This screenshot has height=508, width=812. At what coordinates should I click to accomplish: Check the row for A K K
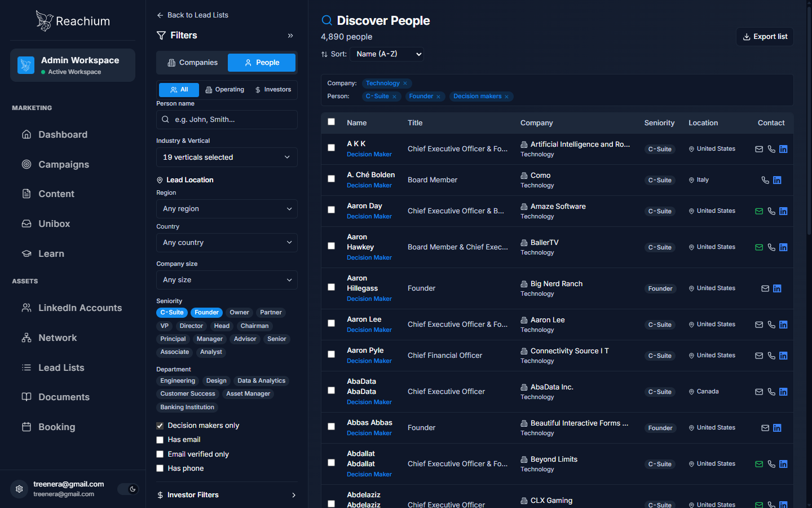pyautogui.click(x=331, y=148)
